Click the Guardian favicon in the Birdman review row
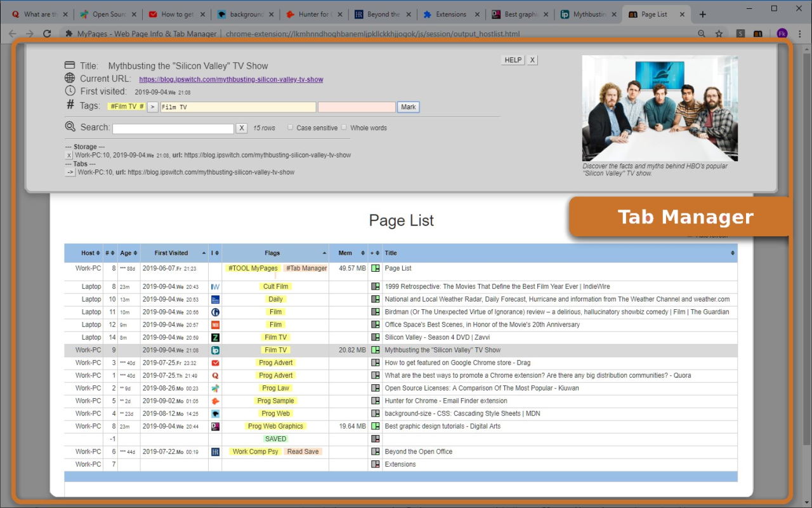Image resolution: width=812 pixels, height=508 pixels. coord(215,312)
